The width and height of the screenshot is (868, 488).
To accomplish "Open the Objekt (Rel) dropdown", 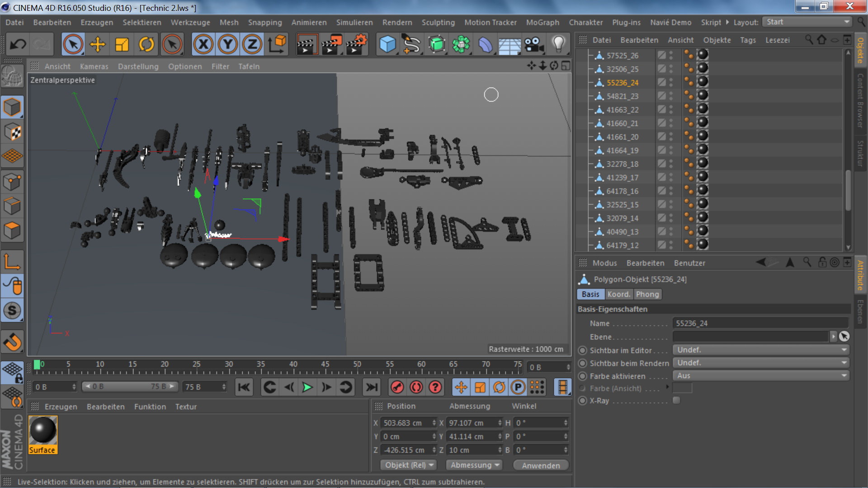I will tap(410, 465).
